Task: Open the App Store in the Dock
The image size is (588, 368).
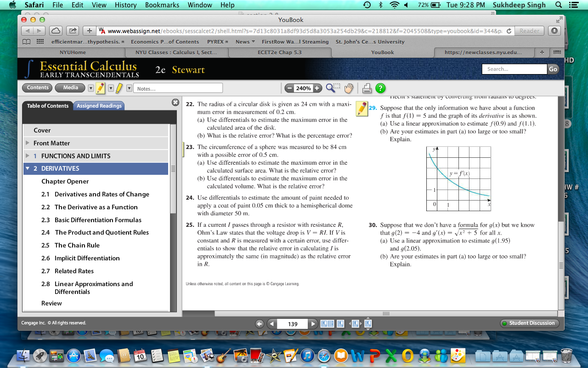Action: point(73,356)
